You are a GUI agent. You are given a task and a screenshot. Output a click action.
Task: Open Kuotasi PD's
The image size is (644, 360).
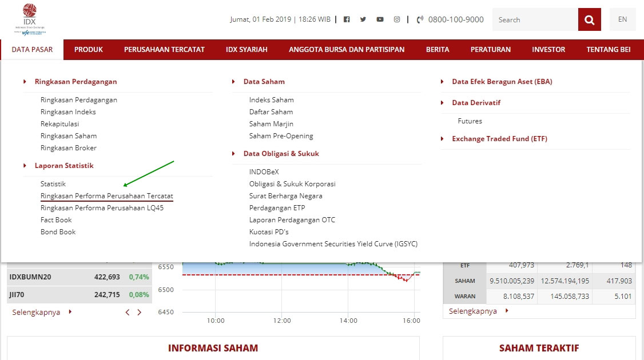pyautogui.click(x=269, y=232)
